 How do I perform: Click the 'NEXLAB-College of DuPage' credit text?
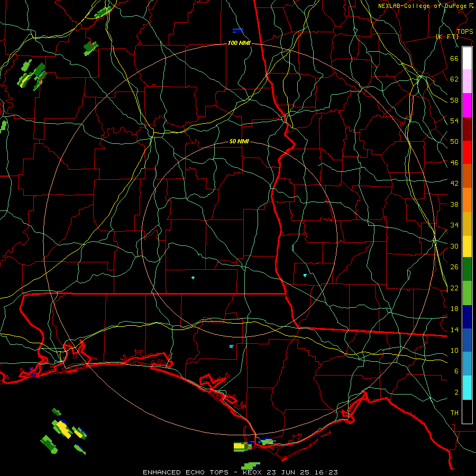coord(423,6)
